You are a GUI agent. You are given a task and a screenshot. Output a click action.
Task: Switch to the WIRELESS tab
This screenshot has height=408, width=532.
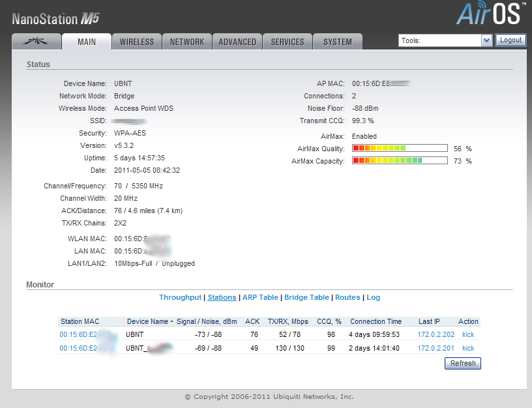click(x=137, y=42)
